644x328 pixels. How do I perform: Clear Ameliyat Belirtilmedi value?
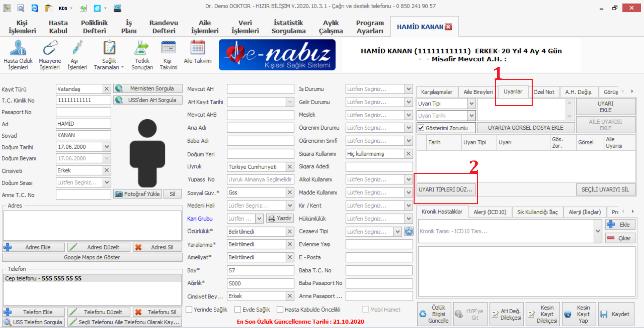[x=290, y=257]
